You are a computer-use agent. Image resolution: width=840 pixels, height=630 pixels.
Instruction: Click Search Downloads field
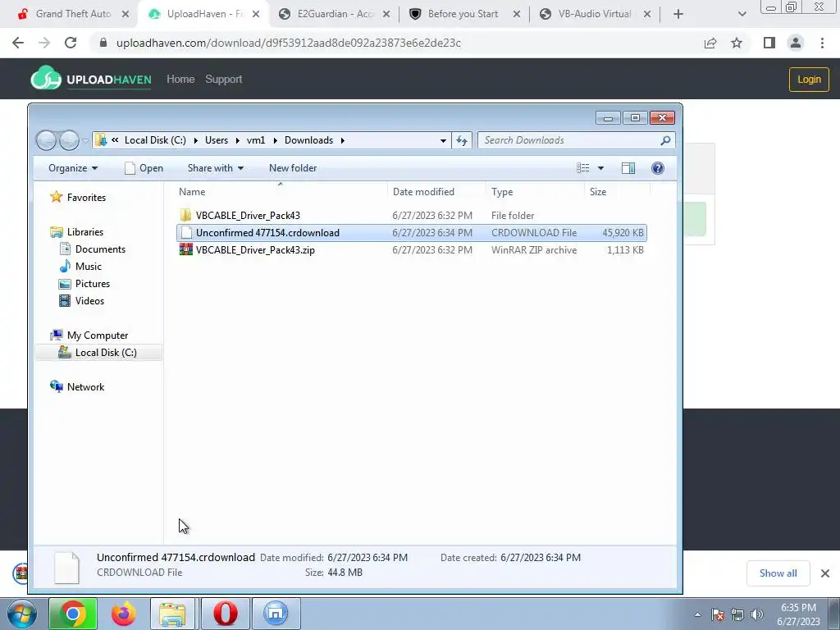click(x=576, y=140)
